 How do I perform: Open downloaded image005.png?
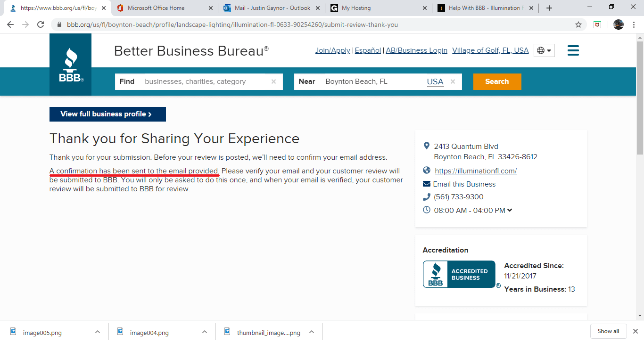[42, 333]
